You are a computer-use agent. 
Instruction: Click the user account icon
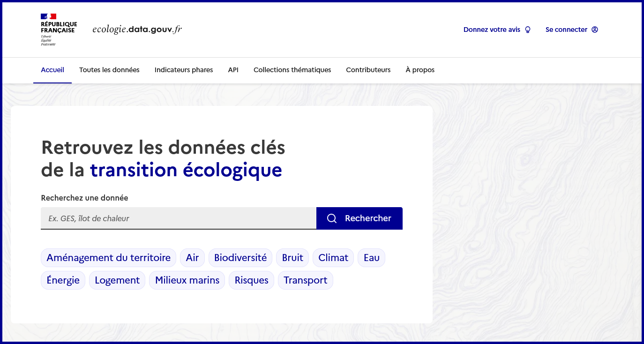[595, 30]
